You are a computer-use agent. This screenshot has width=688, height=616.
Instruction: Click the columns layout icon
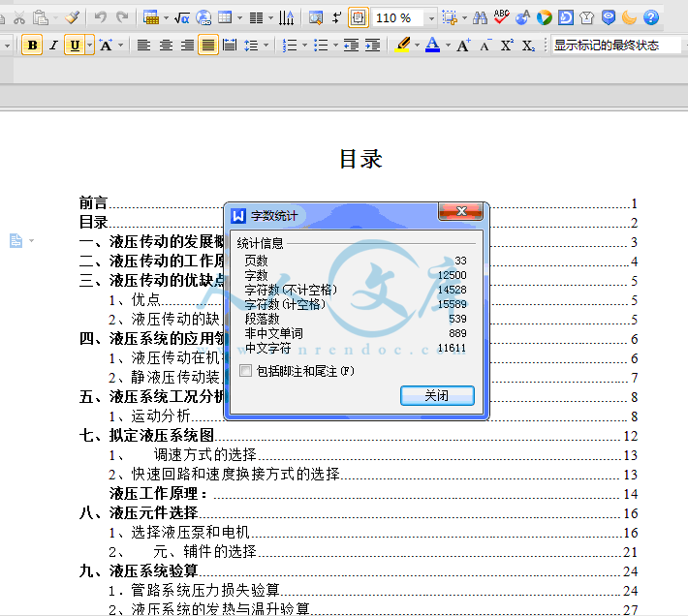256,18
